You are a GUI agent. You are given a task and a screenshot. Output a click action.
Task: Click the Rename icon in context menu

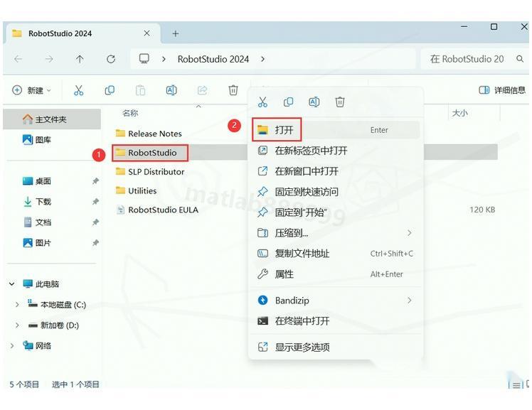tap(314, 102)
